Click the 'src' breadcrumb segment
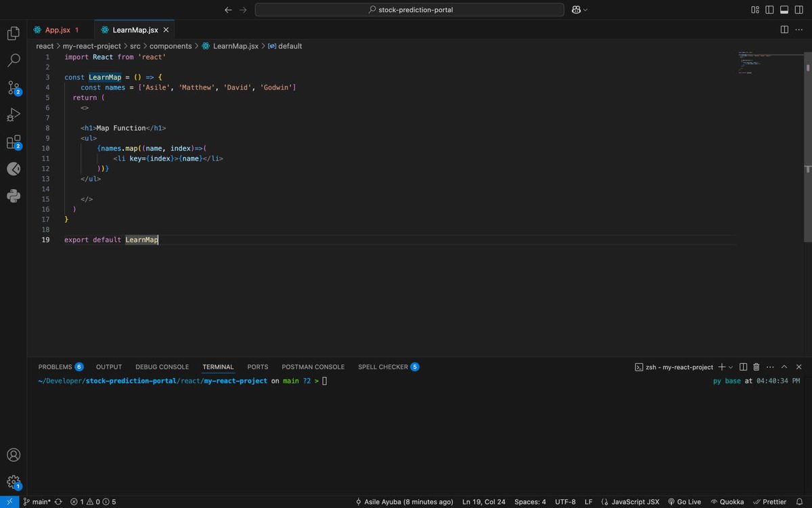This screenshot has height=508, width=812. coord(135,46)
